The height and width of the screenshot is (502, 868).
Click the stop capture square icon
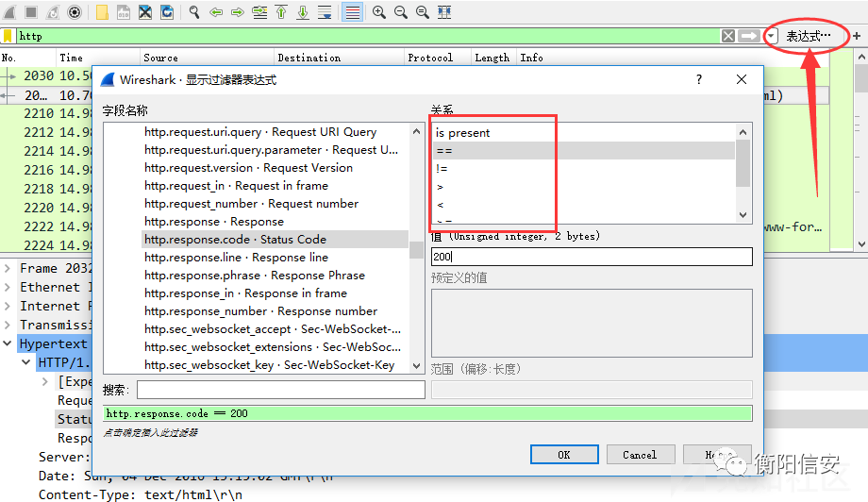(31, 12)
